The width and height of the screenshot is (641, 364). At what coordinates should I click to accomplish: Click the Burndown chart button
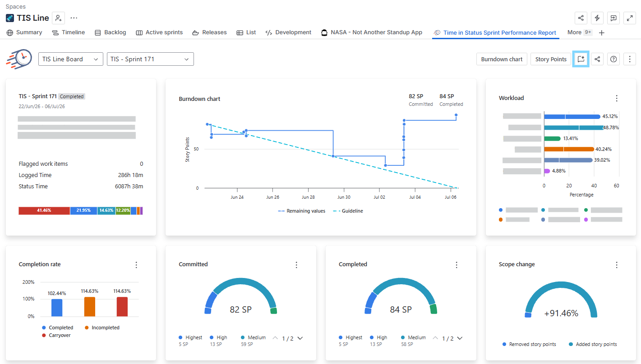[x=502, y=59]
